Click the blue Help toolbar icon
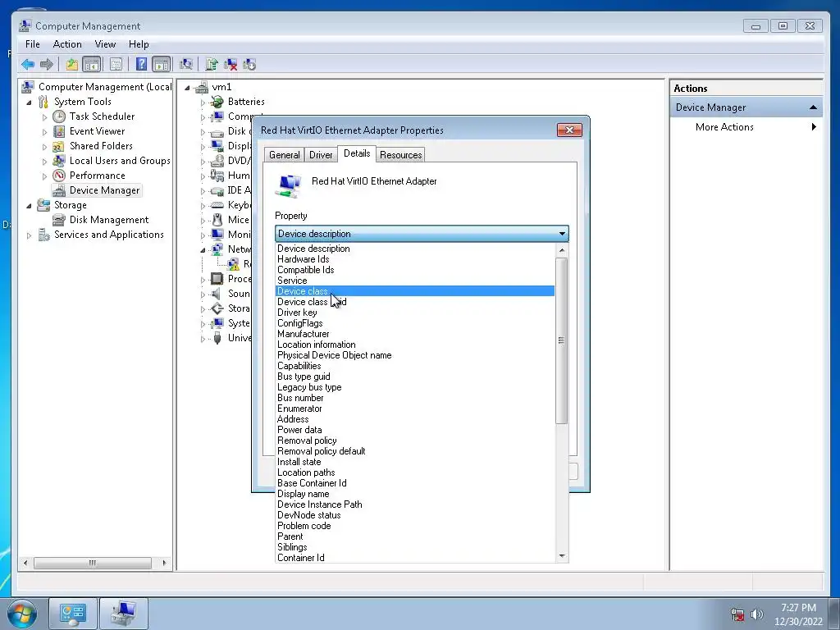The image size is (840, 630). pyautogui.click(x=141, y=65)
